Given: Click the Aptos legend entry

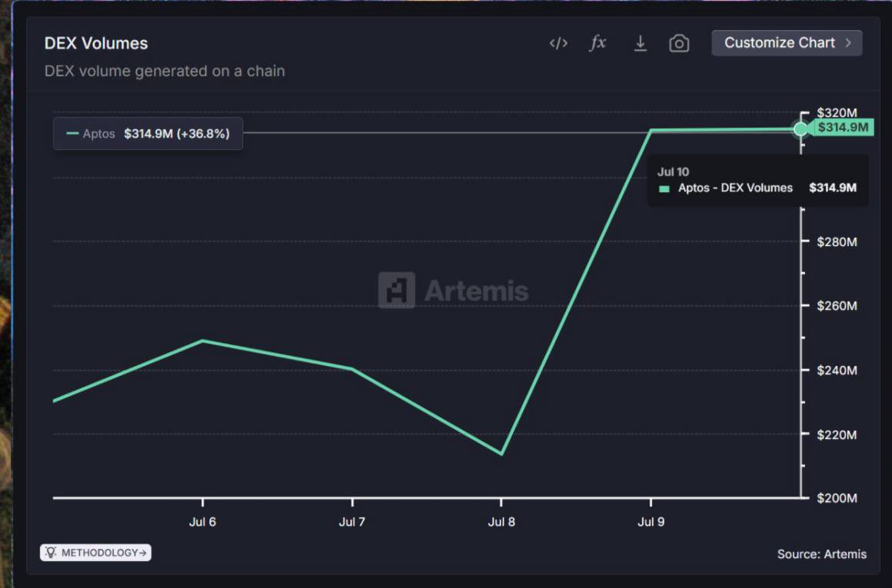Looking at the screenshot, I should tap(148, 134).
